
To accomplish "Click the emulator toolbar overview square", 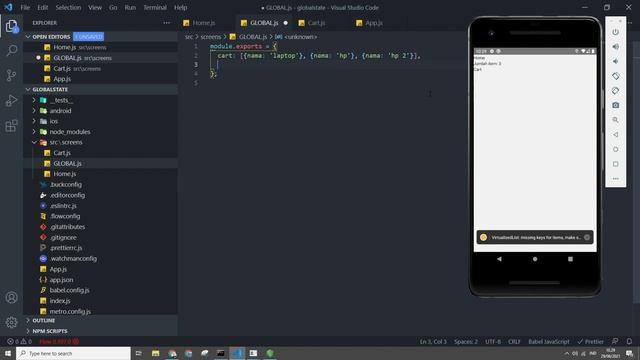I will pos(616,164).
